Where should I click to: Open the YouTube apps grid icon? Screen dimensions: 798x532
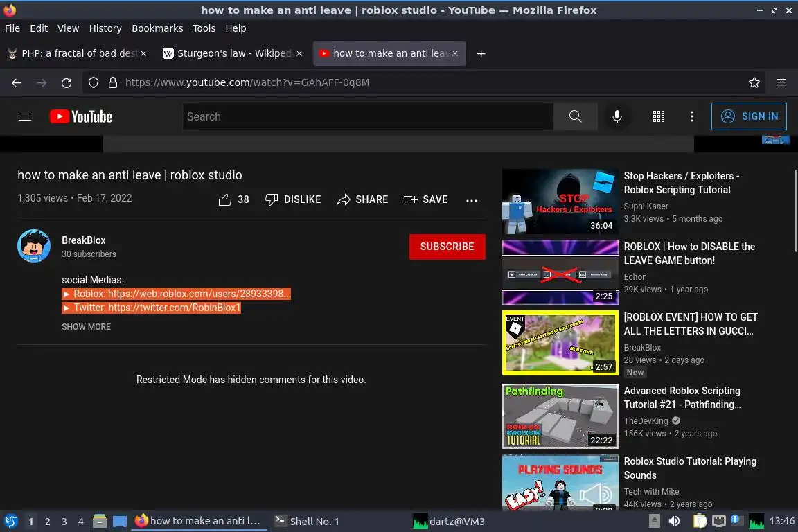pos(659,116)
